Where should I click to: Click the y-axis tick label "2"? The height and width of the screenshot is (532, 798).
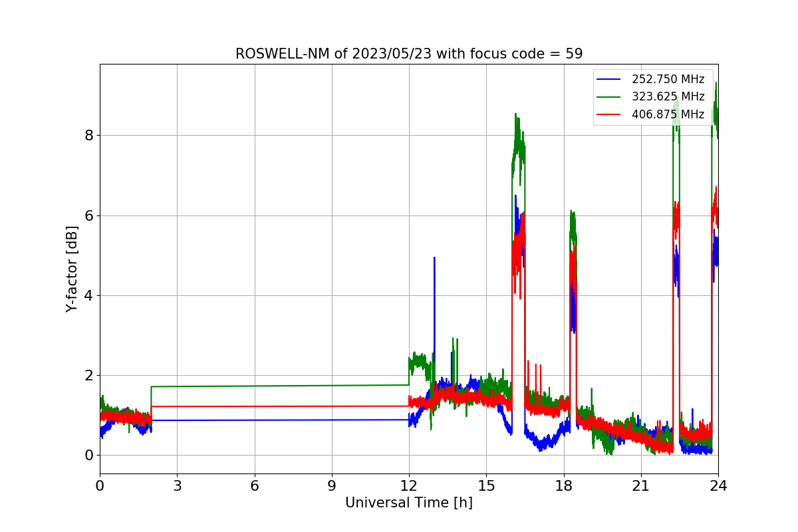(x=88, y=375)
